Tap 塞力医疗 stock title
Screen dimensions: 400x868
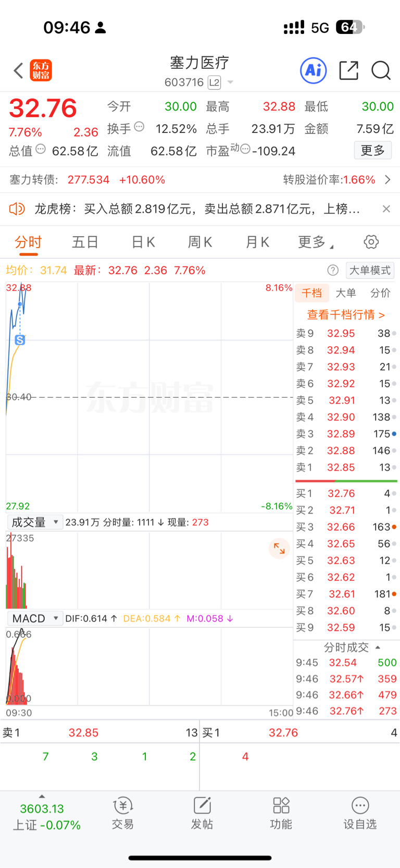[199, 63]
